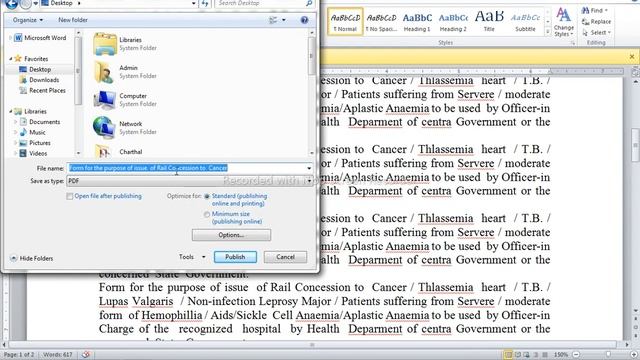The height and width of the screenshot is (360, 640).
Task: Click Select in the Editing group
Action: (596, 32)
